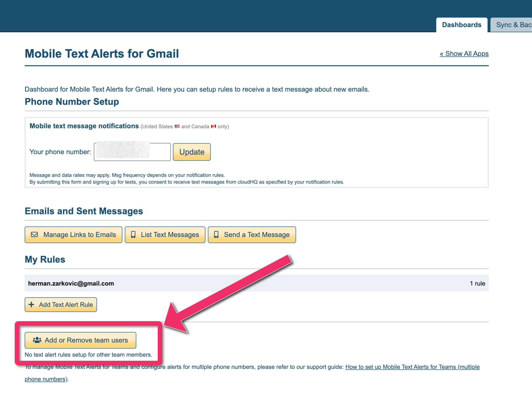Click the 'No text alert rules setup' note
532x407 pixels.
tap(88, 354)
